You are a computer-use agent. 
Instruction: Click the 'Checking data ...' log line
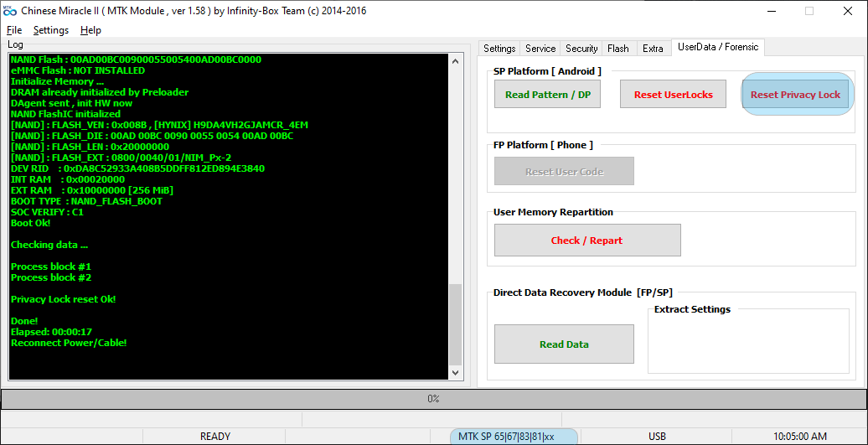[x=49, y=245]
